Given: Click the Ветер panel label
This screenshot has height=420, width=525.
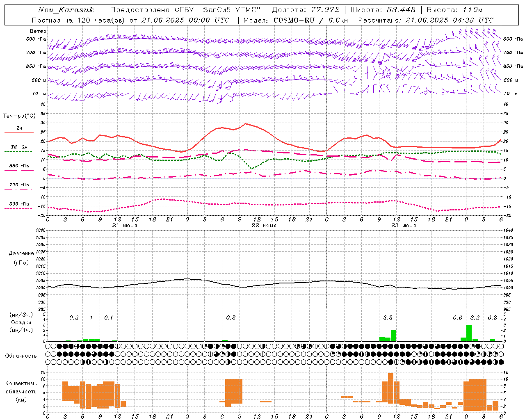Looking at the screenshot, I should coord(38,31).
